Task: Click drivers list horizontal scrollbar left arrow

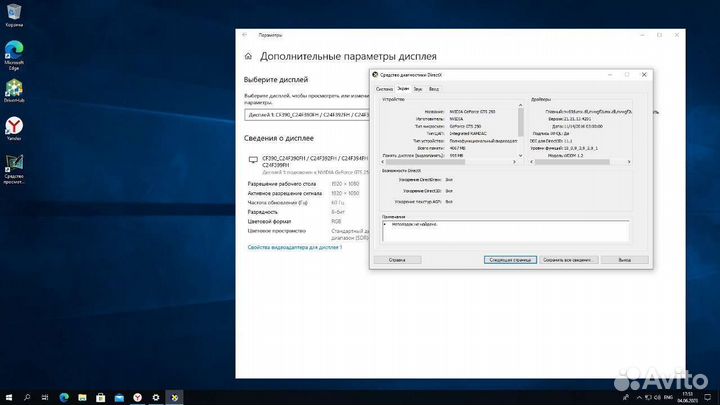Action: click(x=532, y=162)
